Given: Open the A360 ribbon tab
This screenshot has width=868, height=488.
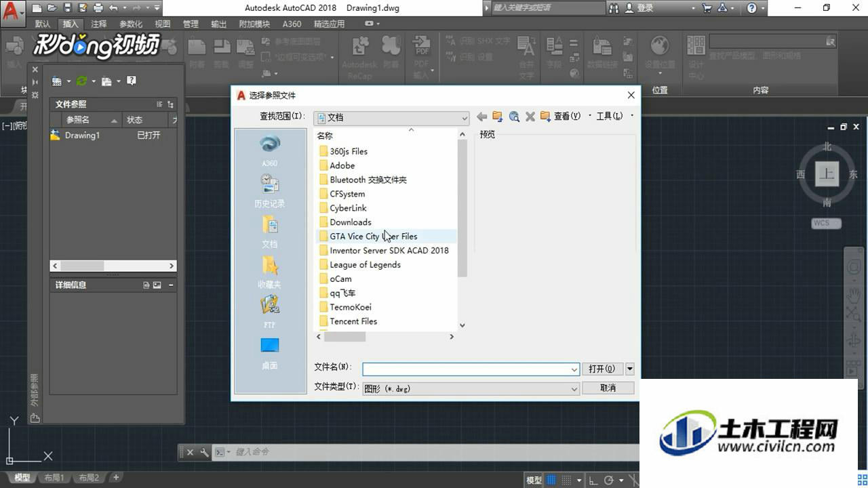Looking at the screenshot, I should 292,24.
